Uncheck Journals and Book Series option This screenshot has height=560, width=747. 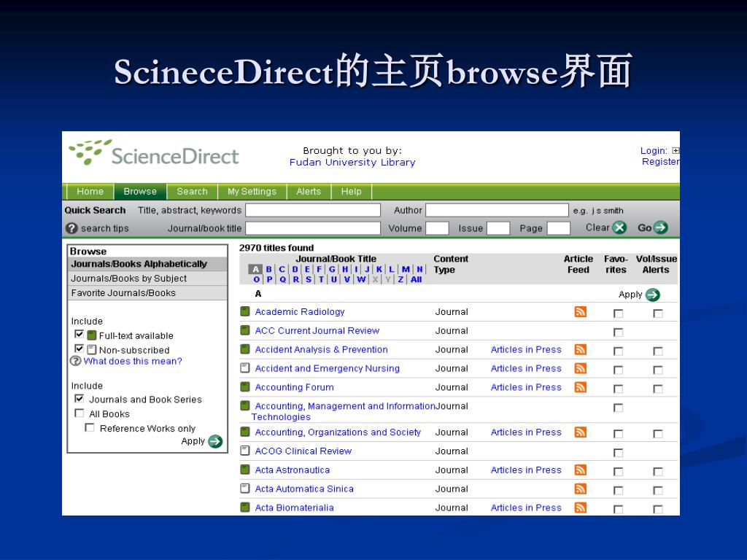pos(79,398)
